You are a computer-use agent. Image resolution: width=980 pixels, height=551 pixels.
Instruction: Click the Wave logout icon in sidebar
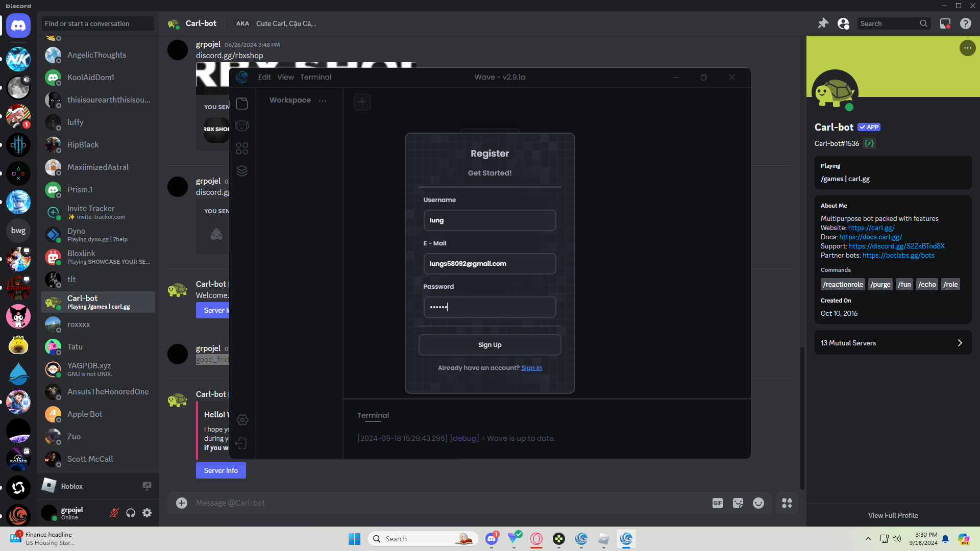point(241,443)
